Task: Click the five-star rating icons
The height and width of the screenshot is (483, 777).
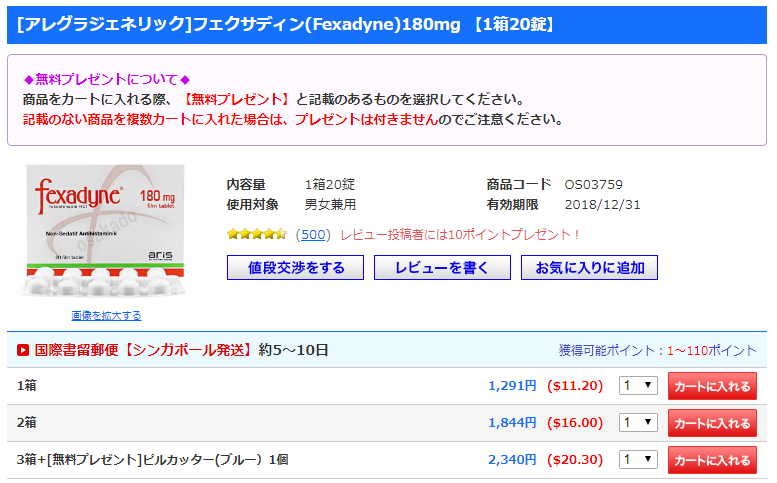Action: [x=257, y=234]
